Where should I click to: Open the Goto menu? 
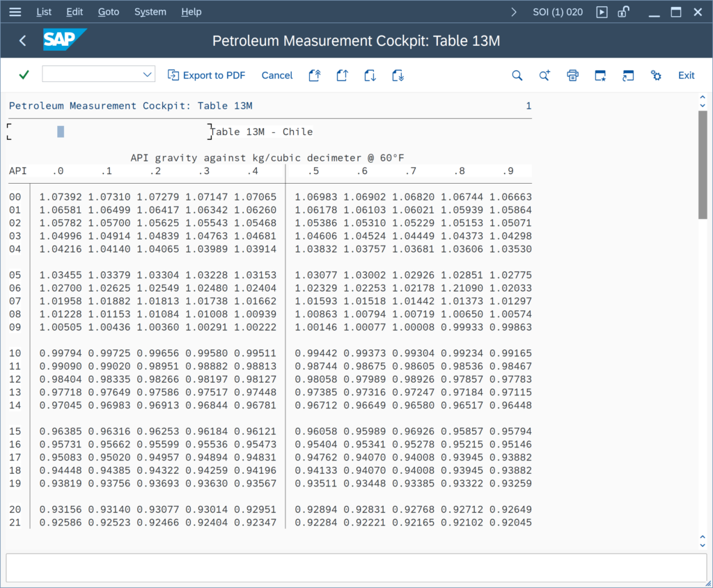pos(109,12)
